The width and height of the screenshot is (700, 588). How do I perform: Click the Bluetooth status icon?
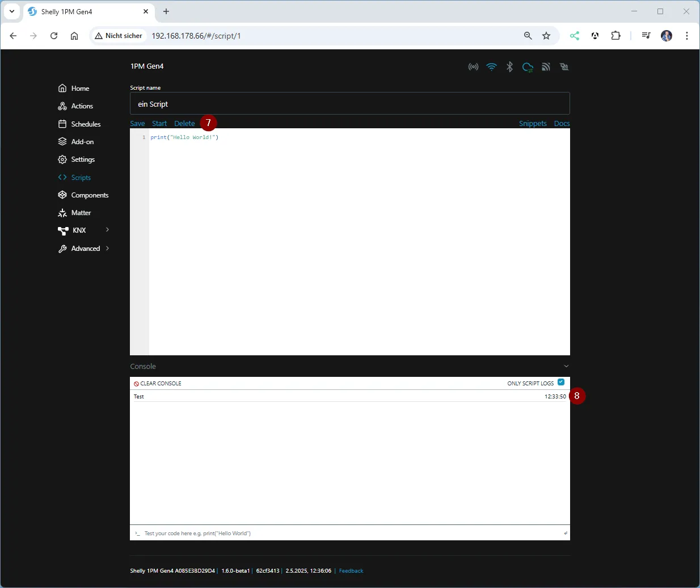[509, 67]
